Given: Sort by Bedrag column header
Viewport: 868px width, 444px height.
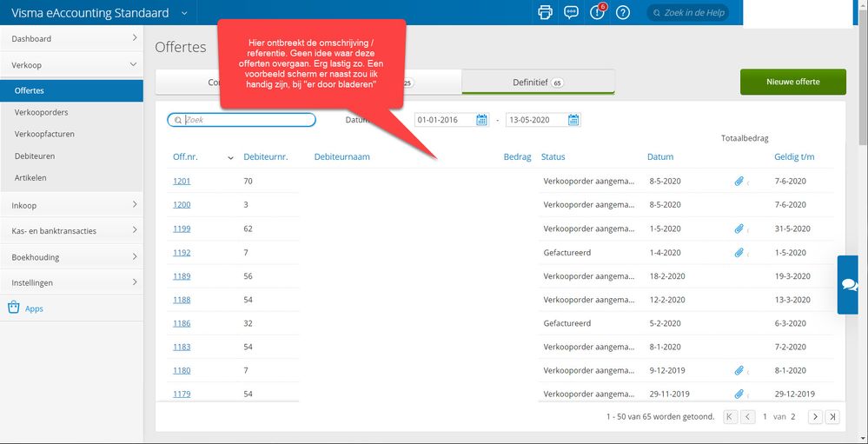Looking at the screenshot, I should tap(517, 156).
